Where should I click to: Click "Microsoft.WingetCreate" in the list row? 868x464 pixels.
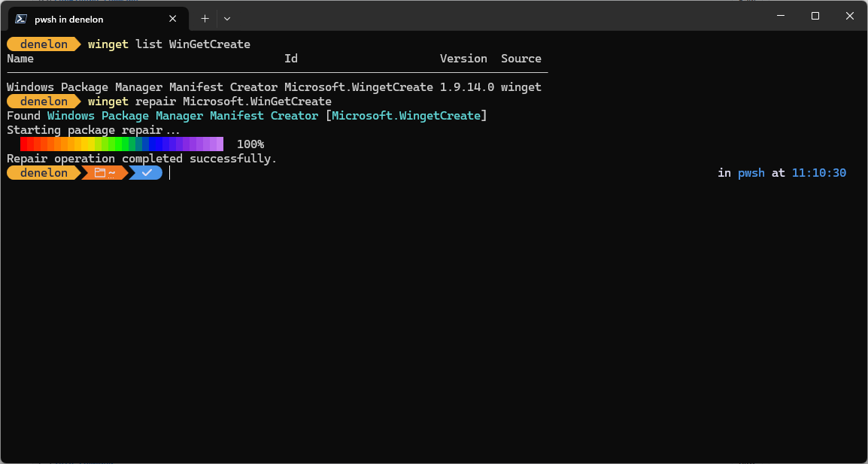[x=359, y=87]
